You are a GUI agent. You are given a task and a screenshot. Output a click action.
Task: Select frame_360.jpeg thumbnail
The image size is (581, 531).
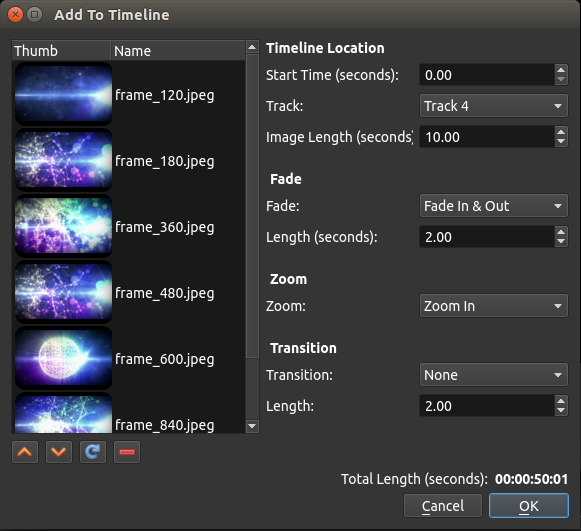[63, 226]
